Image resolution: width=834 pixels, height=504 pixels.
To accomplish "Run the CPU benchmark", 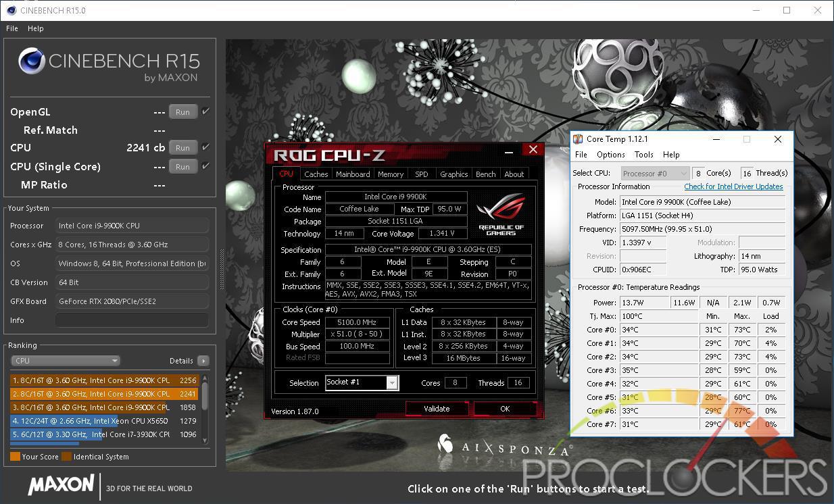I will (182, 147).
